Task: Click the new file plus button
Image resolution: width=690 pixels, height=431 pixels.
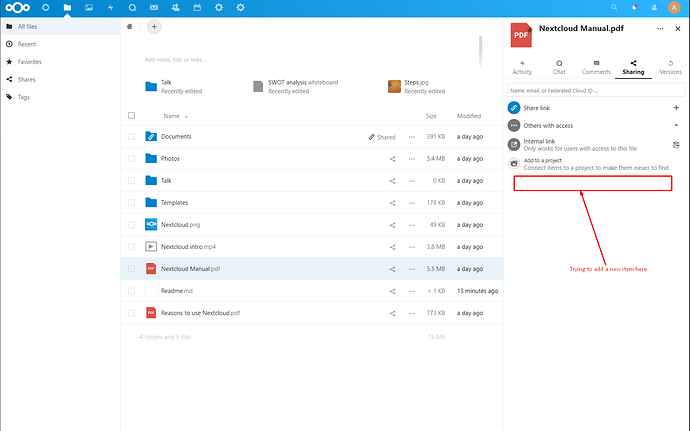Action: pos(154,26)
